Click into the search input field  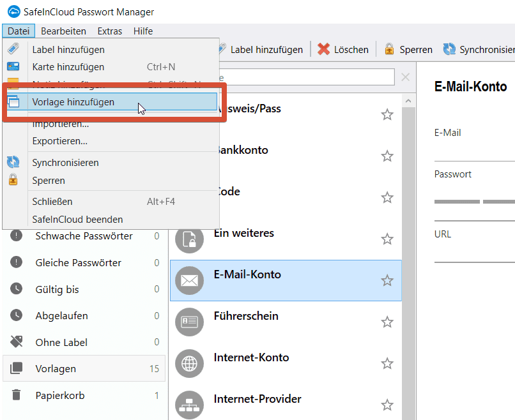[307, 77]
